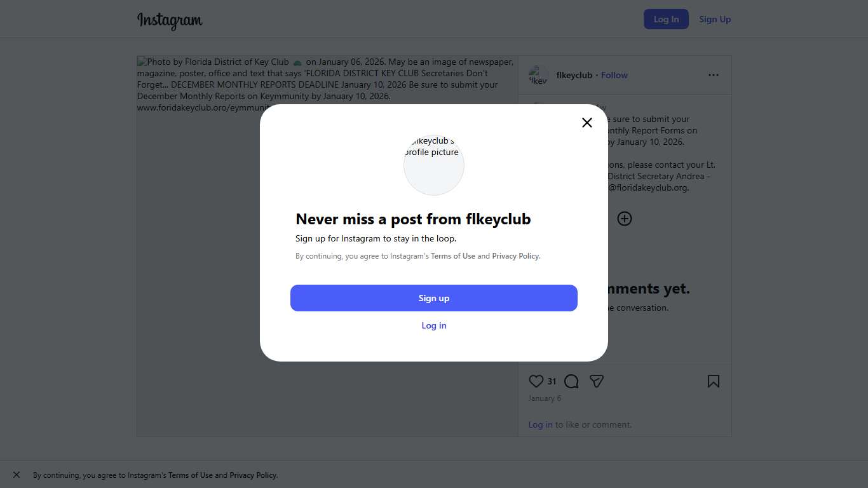Save the post with the bookmark icon

[x=714, y=381]
